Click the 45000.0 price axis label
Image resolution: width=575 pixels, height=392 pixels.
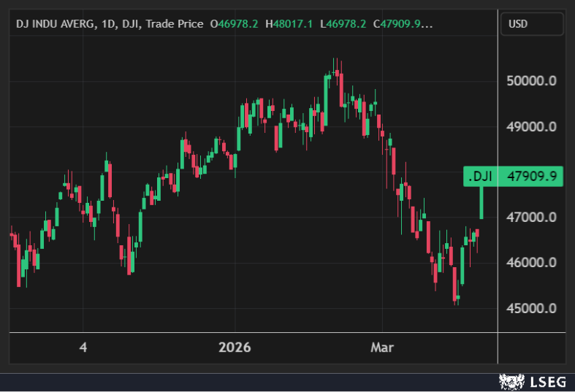click(x=531, y=308)
